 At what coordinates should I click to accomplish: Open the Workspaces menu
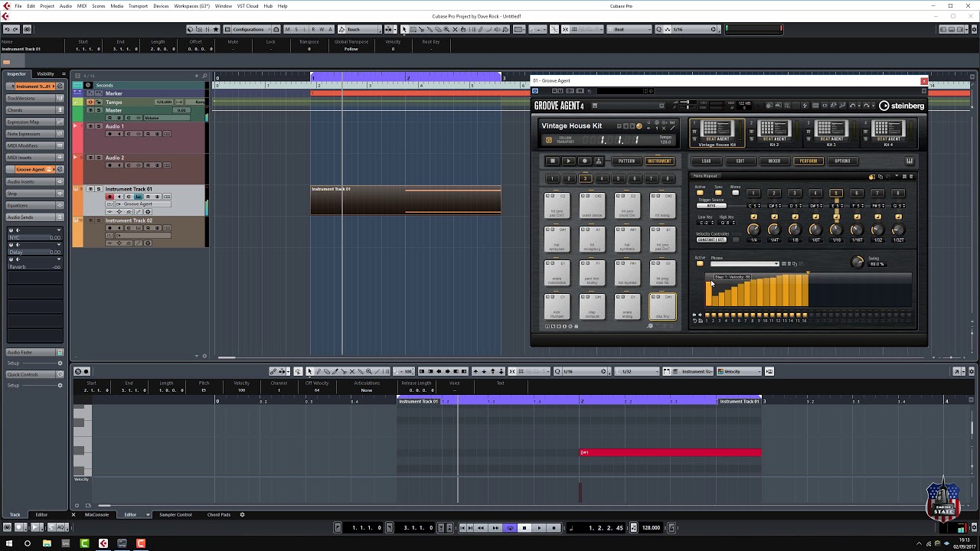[x=191, y=5]
